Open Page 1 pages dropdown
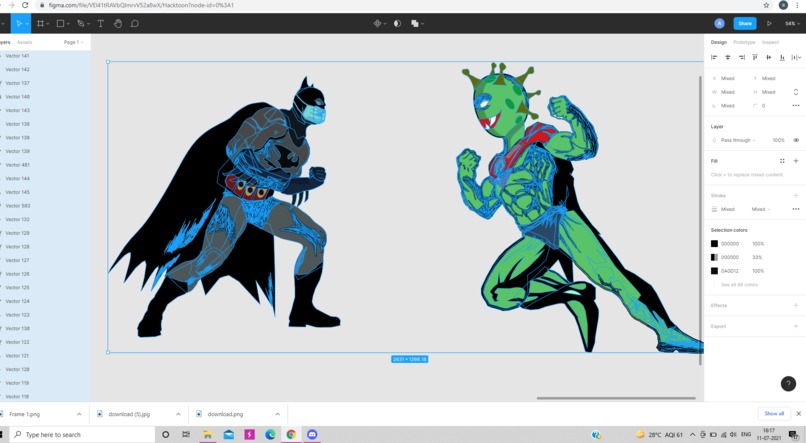This screenshot has height=443, width=806. [74, 42]
